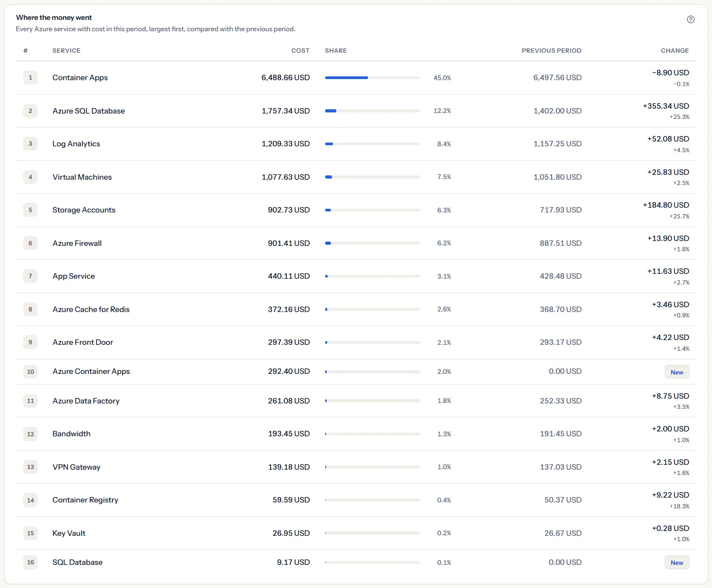Click the App Service row name
Viewport: 712px width, 588px height.
(74, 276)
